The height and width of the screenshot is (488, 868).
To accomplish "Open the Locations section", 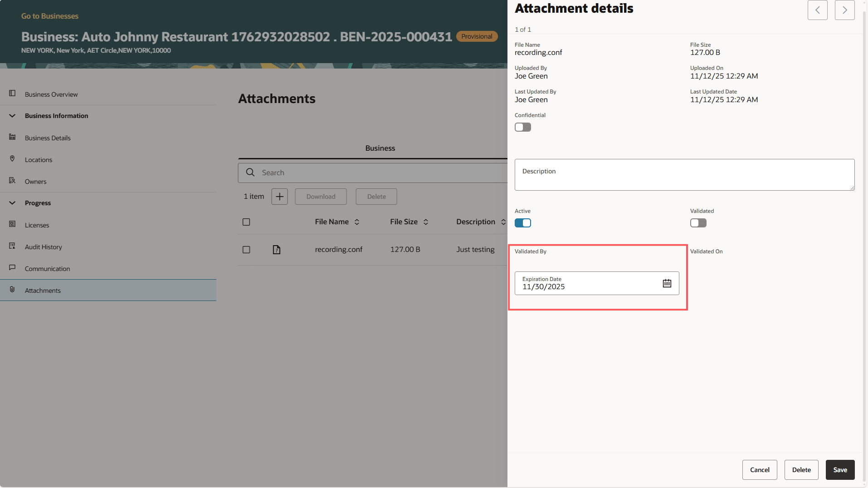I will pos(38,159).
